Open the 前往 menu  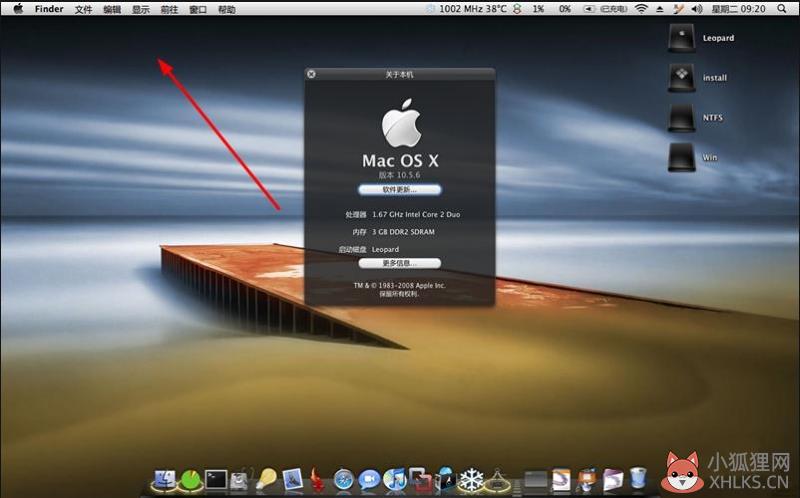tap(169, 9)
